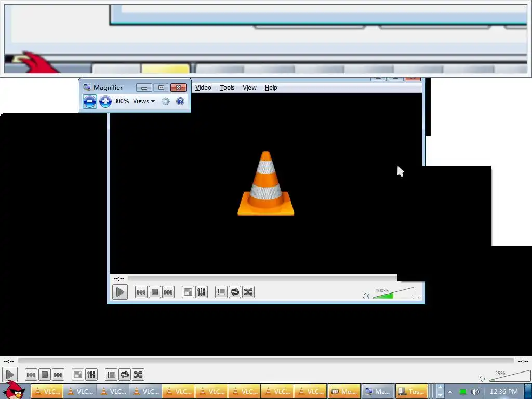The height and width of the screenshot is (399, 532).
Task: Click the green tray icon
Action: pos(462,392)
